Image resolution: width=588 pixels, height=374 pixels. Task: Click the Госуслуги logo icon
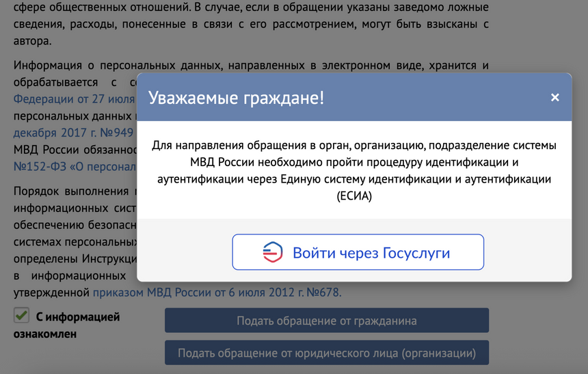coord(273,252)
